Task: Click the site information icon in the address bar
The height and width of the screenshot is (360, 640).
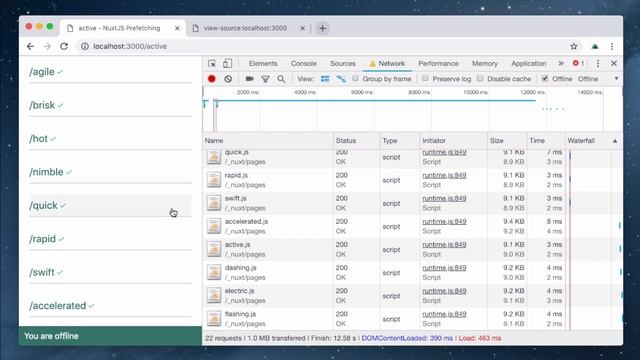Action: point(85,47)
